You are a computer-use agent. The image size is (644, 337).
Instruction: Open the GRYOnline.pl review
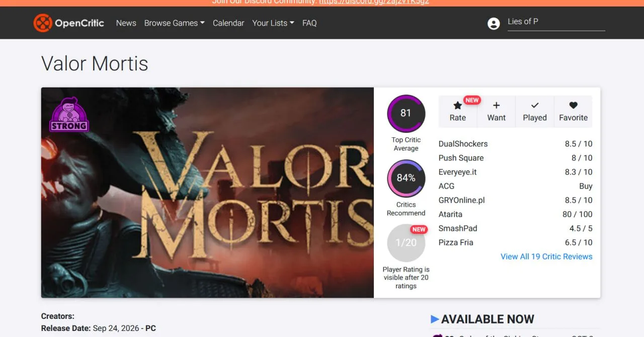(x=461, y=200)
